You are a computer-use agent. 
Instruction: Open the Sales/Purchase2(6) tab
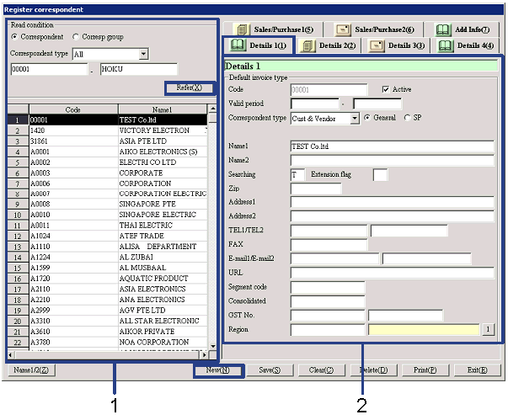375,29
